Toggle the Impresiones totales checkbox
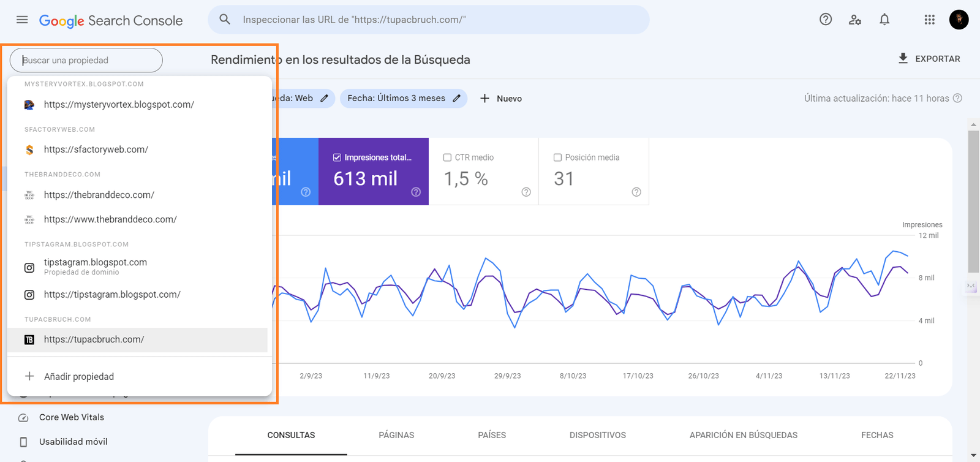The image size is (980, 462). click(337, 157)
